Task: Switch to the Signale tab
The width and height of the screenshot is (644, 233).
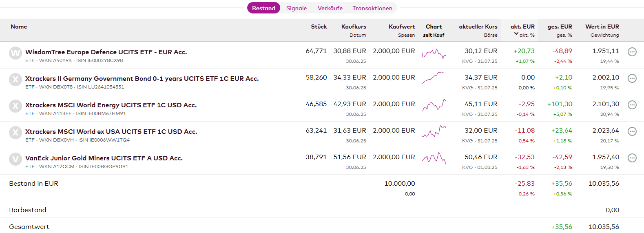Action: click(296, 8)
